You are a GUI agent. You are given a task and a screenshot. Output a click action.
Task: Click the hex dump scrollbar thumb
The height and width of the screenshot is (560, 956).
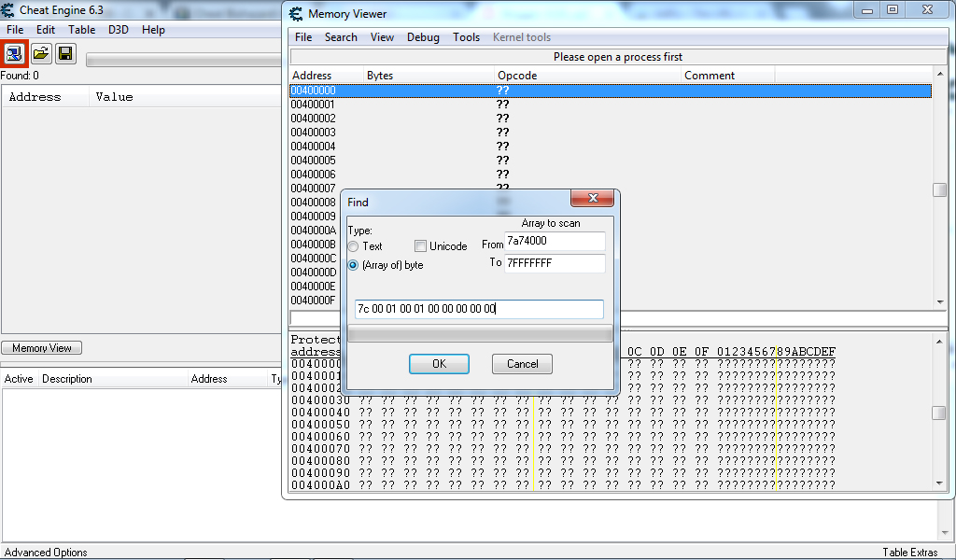pyautogui.click(x=939, y=413)
